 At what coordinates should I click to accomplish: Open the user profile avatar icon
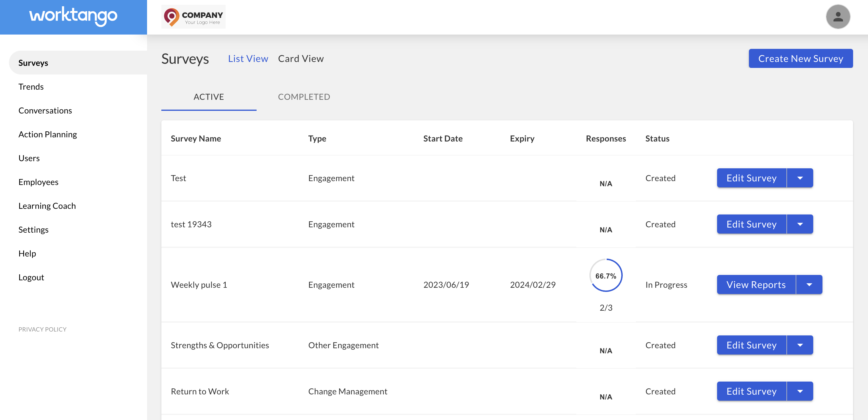point(838,16)
